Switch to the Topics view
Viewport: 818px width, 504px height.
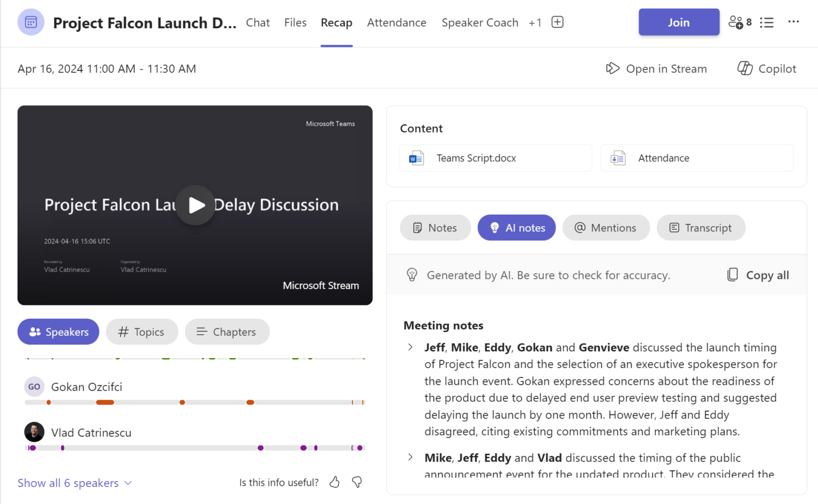[142, 332]
